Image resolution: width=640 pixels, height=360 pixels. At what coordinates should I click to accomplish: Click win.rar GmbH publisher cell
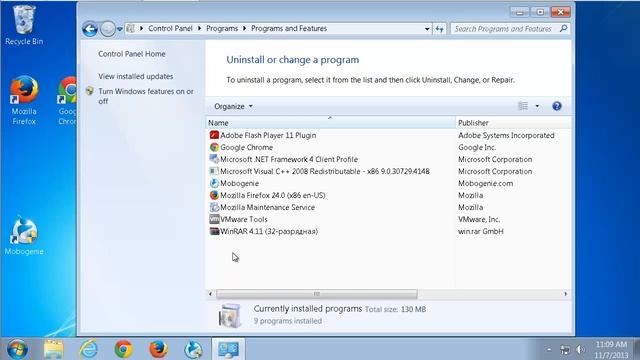coord(480,231)
